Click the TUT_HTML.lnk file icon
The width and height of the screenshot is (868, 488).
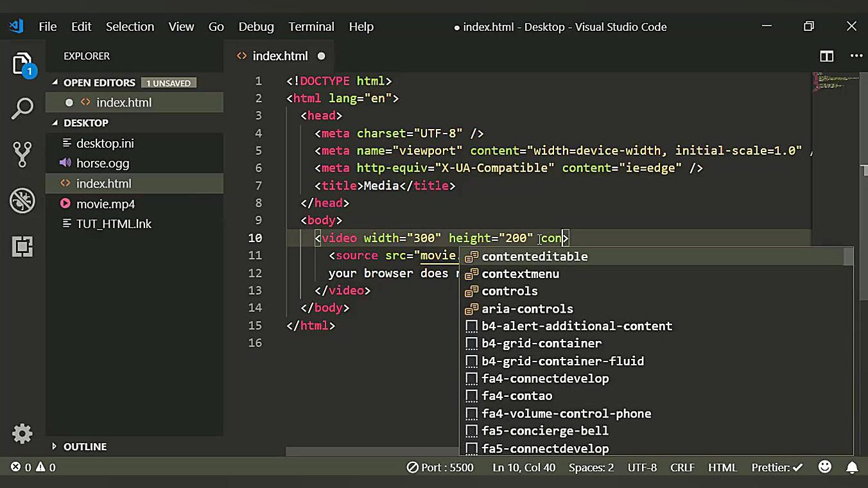(x=66, y=223)
